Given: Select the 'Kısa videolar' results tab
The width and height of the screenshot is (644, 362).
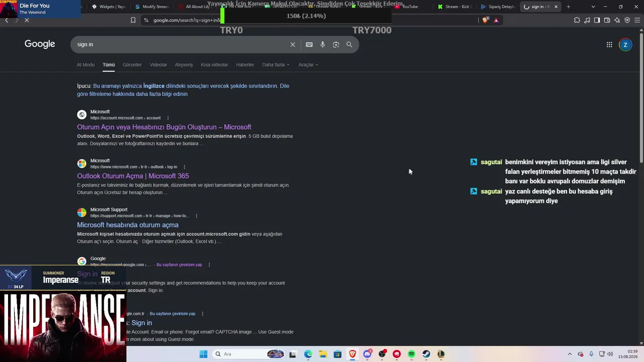Looking at the screenshot, I should (x=214, y=65).
